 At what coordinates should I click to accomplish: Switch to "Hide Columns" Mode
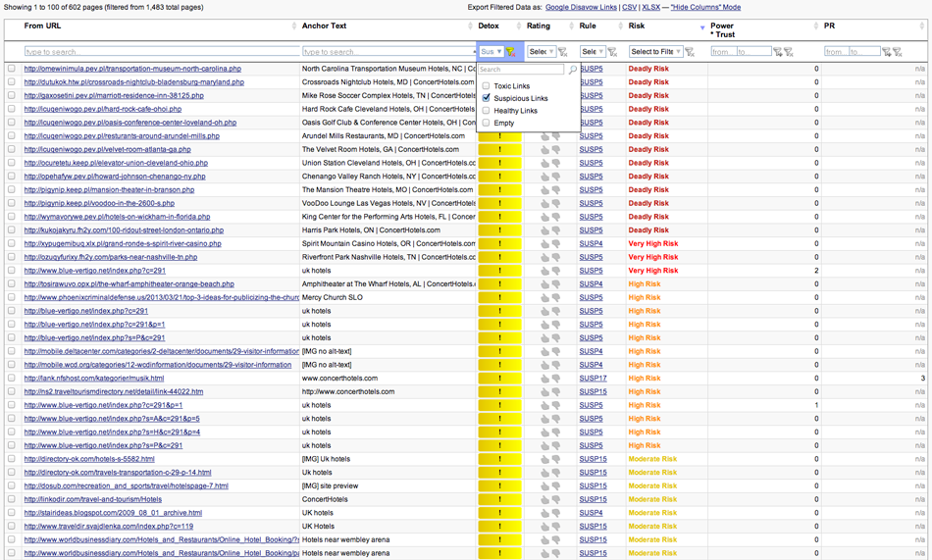[x=705, y=7]
